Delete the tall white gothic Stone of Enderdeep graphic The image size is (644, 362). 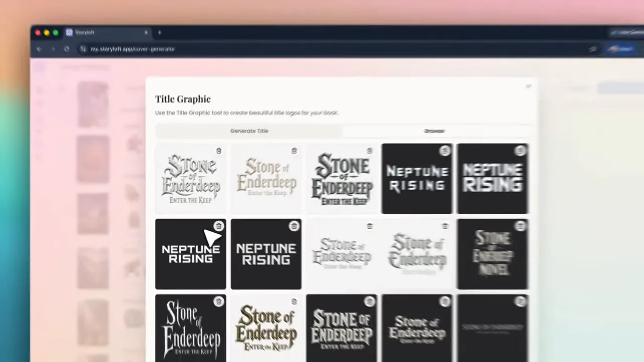tap(218, 301)
